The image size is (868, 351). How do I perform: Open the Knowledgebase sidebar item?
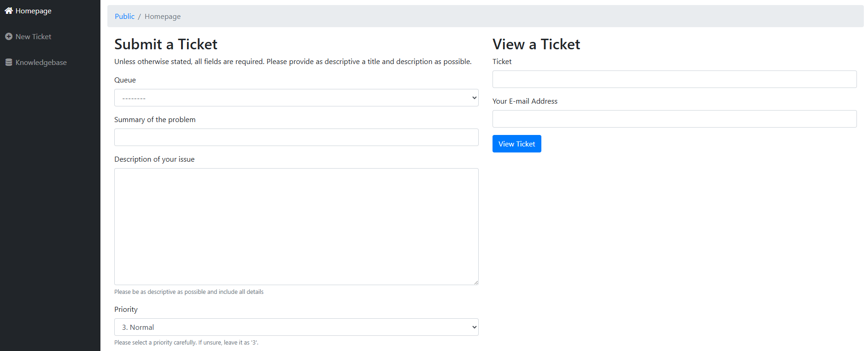tap(41, 62)
